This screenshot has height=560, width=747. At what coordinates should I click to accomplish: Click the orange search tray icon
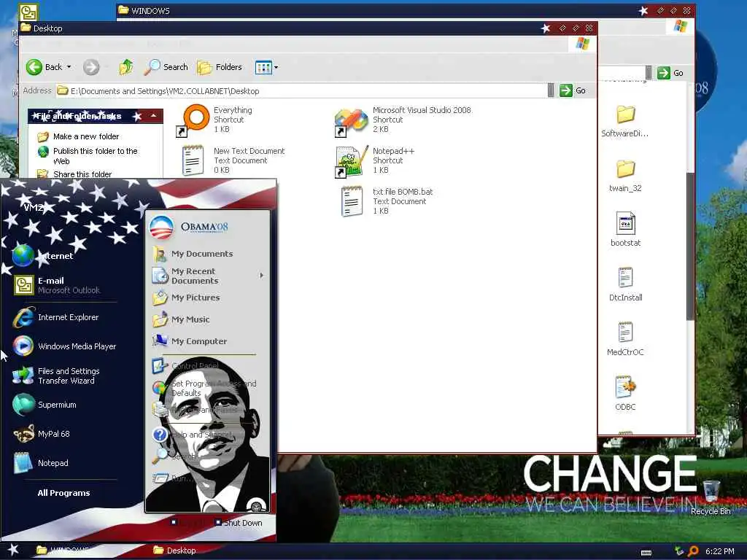click(x=693, y=551)
